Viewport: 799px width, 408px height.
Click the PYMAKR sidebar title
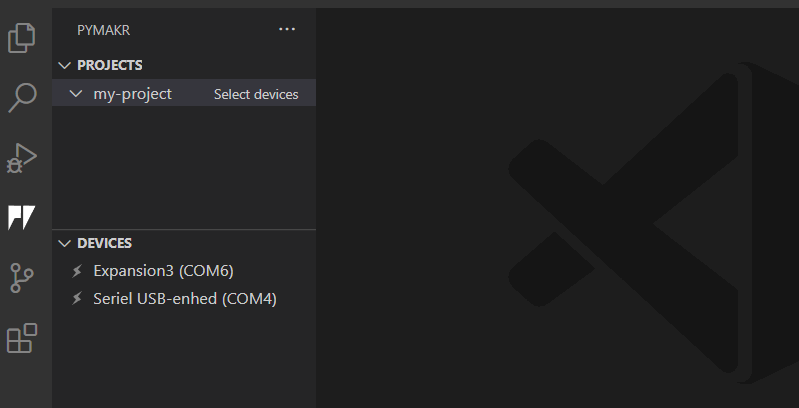(104, 30)
